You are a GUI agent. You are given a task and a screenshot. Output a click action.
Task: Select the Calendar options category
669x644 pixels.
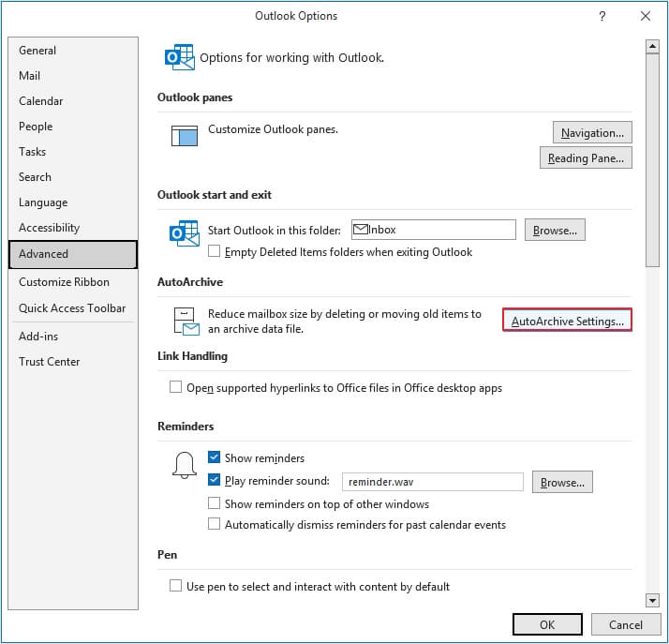click(73, 101)
